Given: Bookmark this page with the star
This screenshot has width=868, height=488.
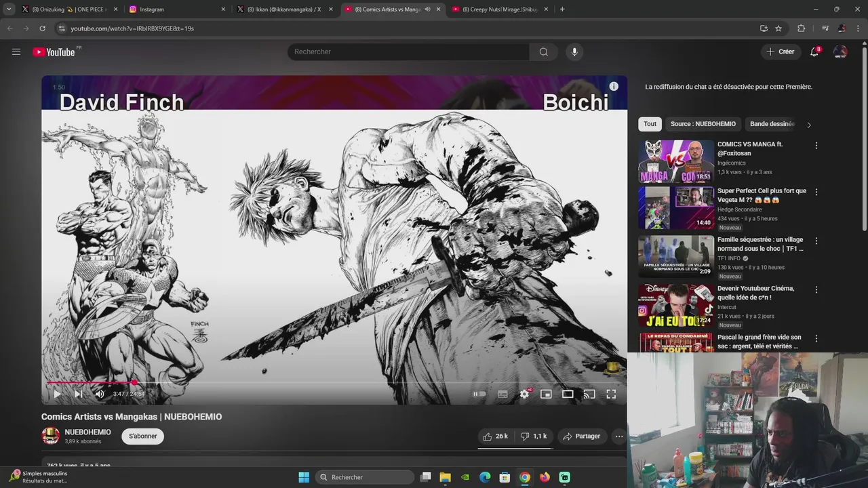Looking at the screenshot, I should 778,28.
